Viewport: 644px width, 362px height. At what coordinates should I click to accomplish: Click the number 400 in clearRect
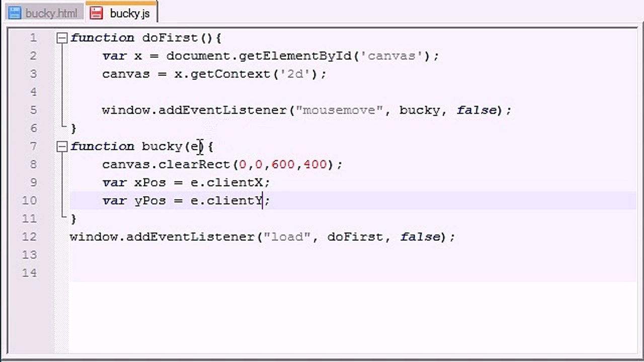click(315, 164)
